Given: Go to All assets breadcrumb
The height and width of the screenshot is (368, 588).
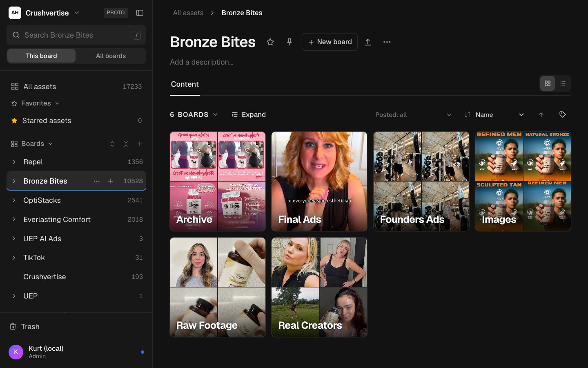Looking at the screenshot, I should click(188, 13).
